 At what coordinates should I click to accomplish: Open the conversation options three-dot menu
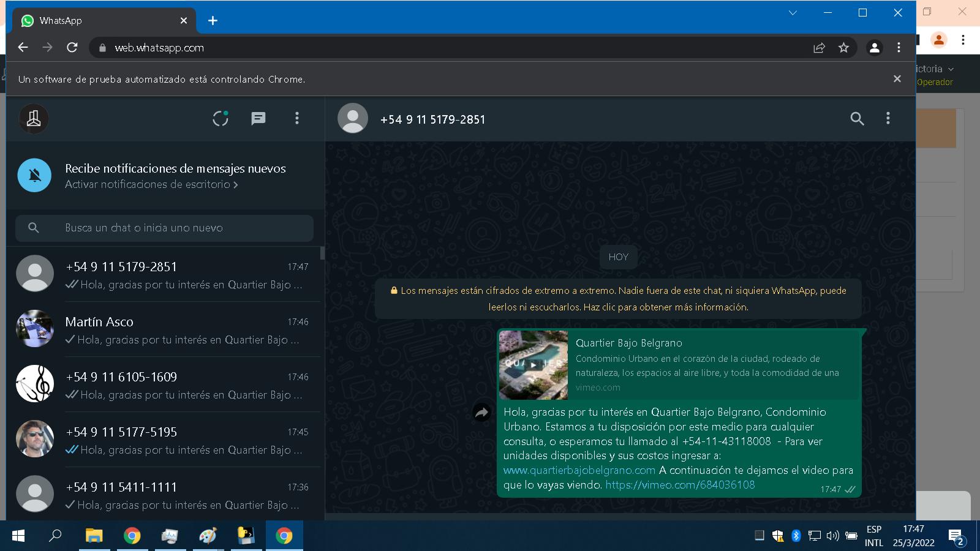[x=888, y=119]
